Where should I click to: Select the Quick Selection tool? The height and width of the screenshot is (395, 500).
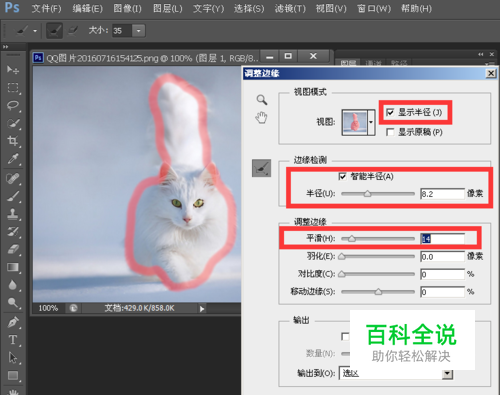13,123
